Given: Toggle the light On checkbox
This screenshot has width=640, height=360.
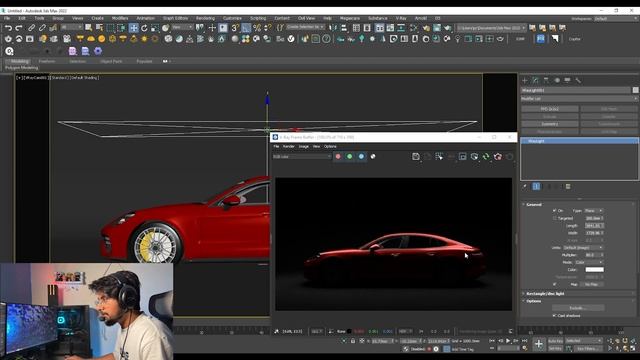Looking at the screenshot, I should [x=554, y=211].
